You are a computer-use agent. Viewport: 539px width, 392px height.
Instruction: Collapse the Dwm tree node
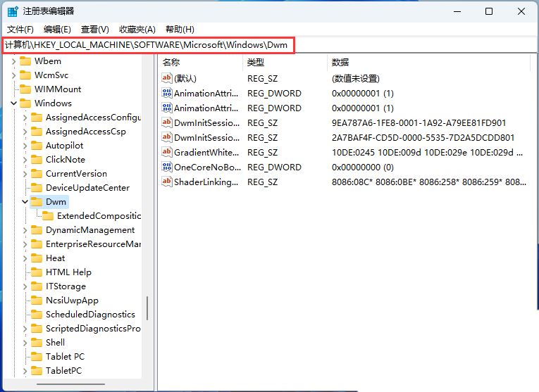point(25,202)
